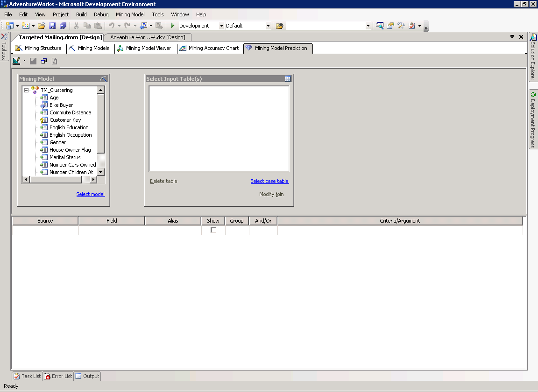Select the Commute Distance tree item
The height and width of the screenshot is (392, 538).
(x=71, y=112)
